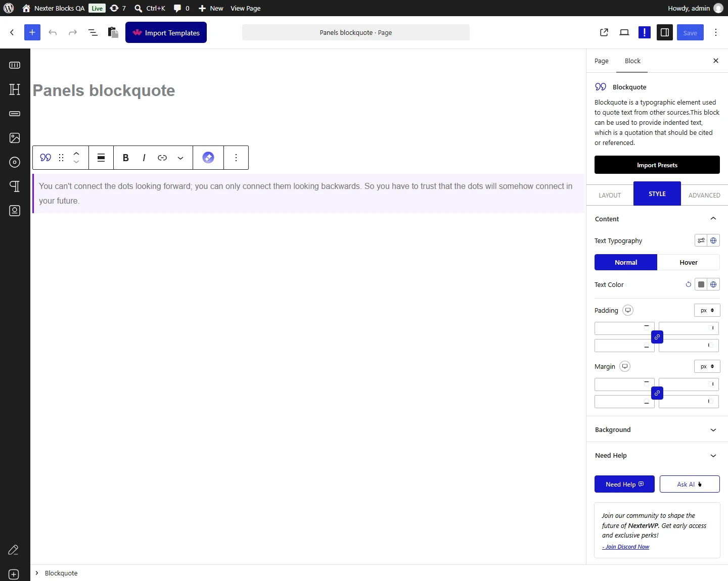
Task: Reset the Text Color value
Action: pos(688,284)
